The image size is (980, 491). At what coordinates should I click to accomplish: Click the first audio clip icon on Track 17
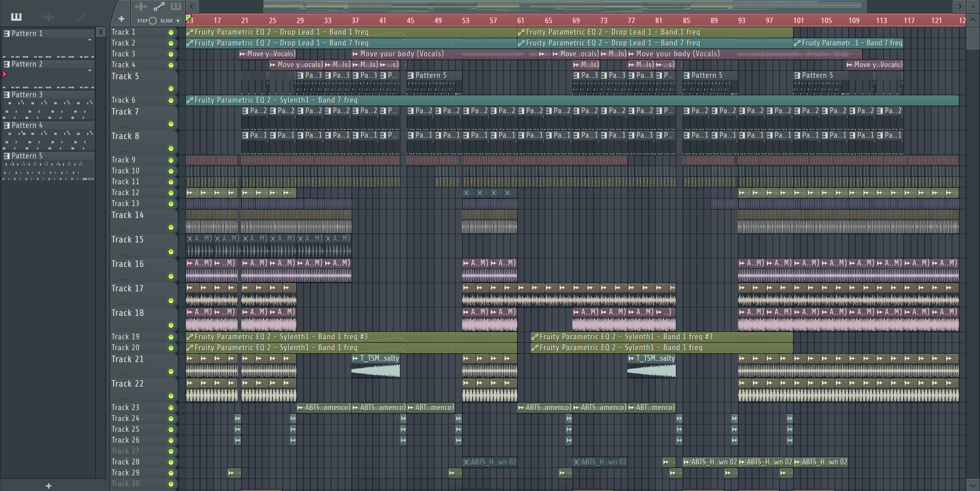tap(190, 288)
